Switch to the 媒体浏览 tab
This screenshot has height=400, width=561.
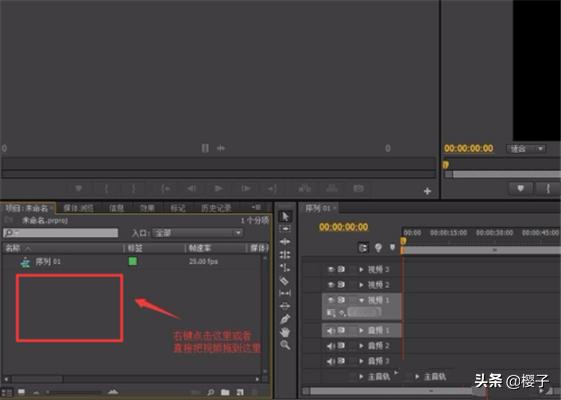[x=78, y=208]
